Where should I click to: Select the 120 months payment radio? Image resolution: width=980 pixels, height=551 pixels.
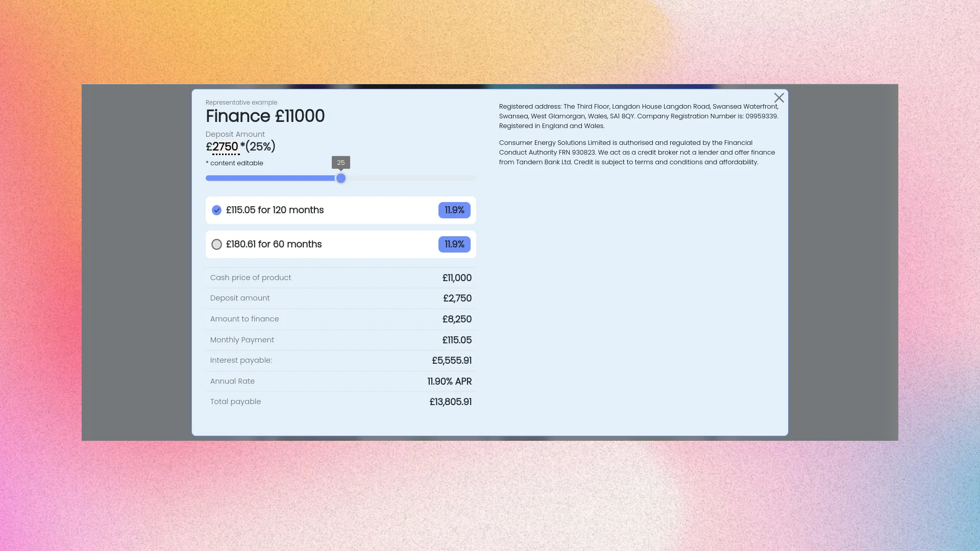216,210
